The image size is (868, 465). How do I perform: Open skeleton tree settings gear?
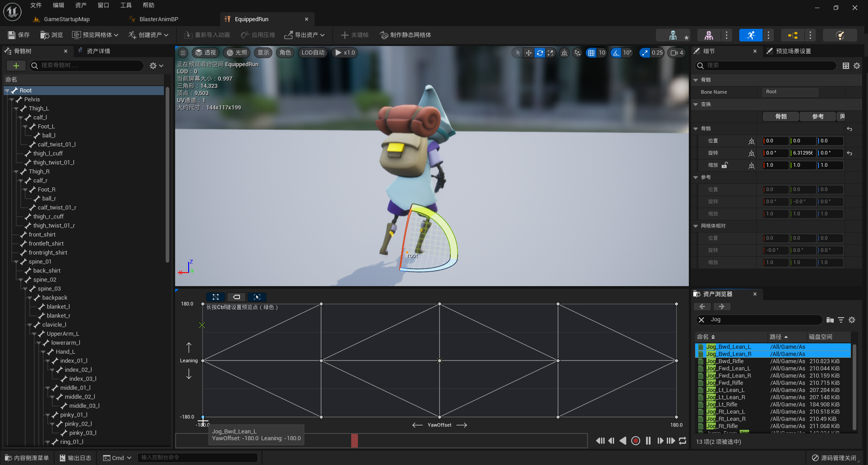click(x=156, y=66)
